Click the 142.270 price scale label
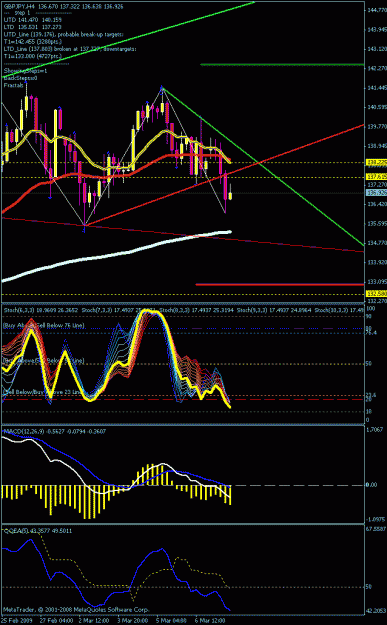Viewport: 387px width, 625px height. pyautogui.click(x=376, y=69)
